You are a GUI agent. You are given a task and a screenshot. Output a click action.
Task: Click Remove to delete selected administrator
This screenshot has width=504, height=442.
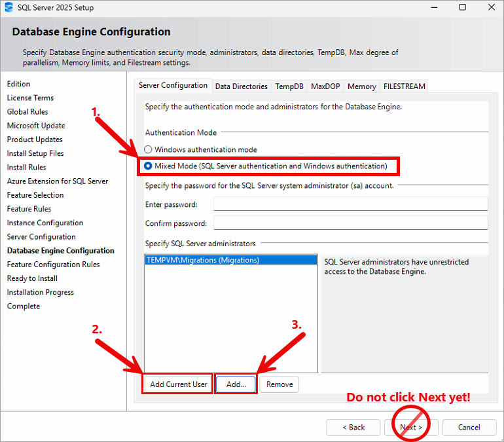[x=279, y=384]
